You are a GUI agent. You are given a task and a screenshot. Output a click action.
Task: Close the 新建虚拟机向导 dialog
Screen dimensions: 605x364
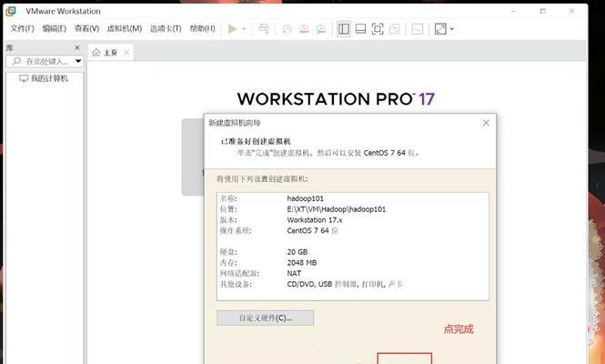[x=486, y=123]
